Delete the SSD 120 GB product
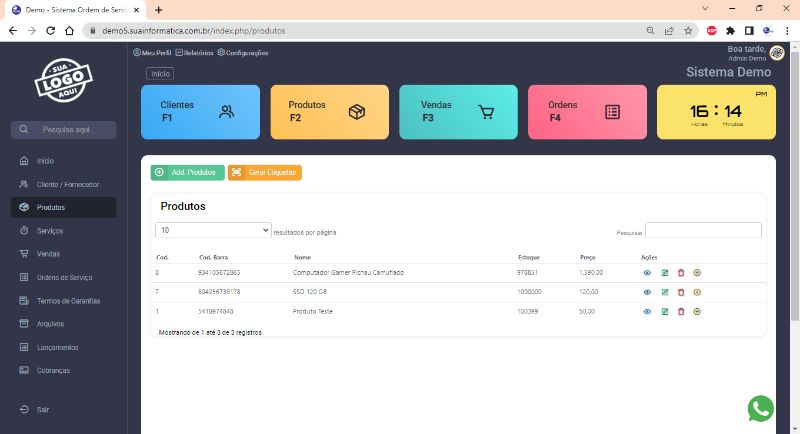This screenshot has width=800, height=434. click(681, 292)
